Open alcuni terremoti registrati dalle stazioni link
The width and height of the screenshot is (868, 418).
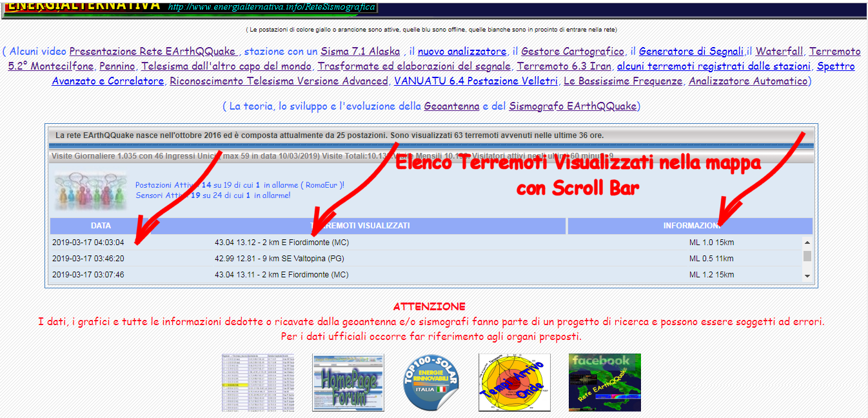[714, 66]
